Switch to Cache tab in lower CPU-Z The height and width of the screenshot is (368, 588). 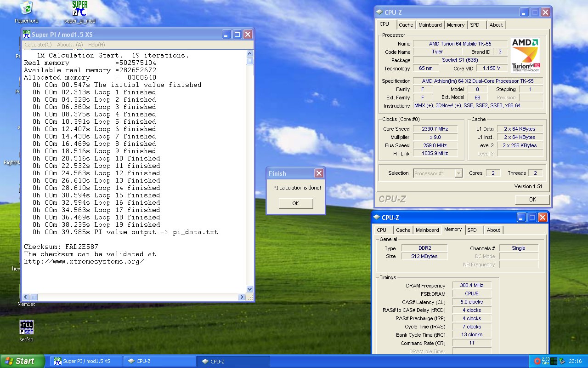click(403, 230)
